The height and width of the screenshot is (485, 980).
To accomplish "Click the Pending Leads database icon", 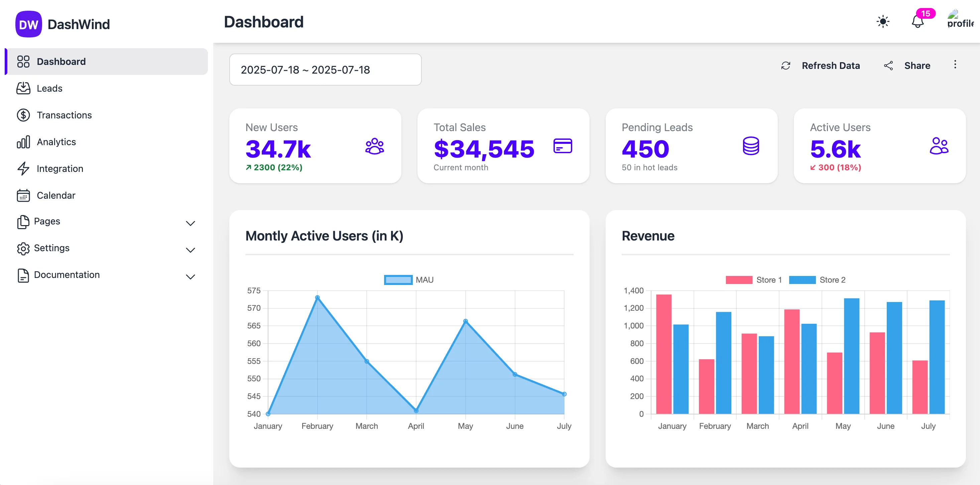I will [751, 146].
